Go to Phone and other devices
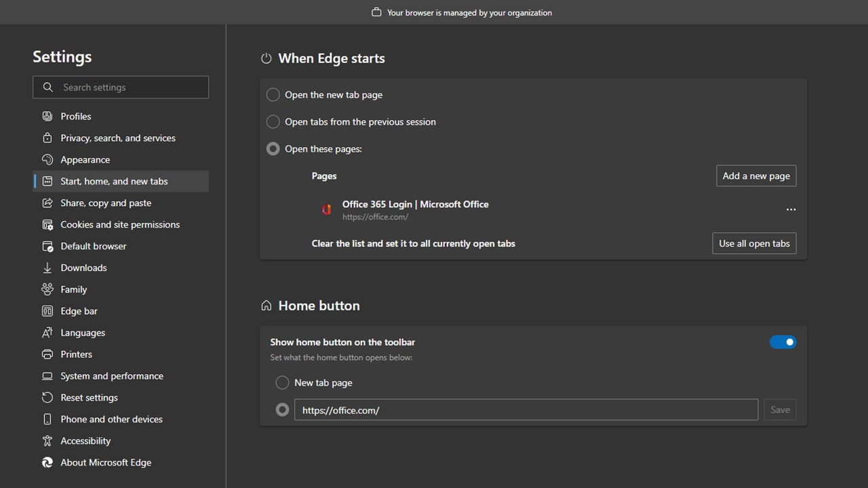868x488 pixels. point(121,420)
